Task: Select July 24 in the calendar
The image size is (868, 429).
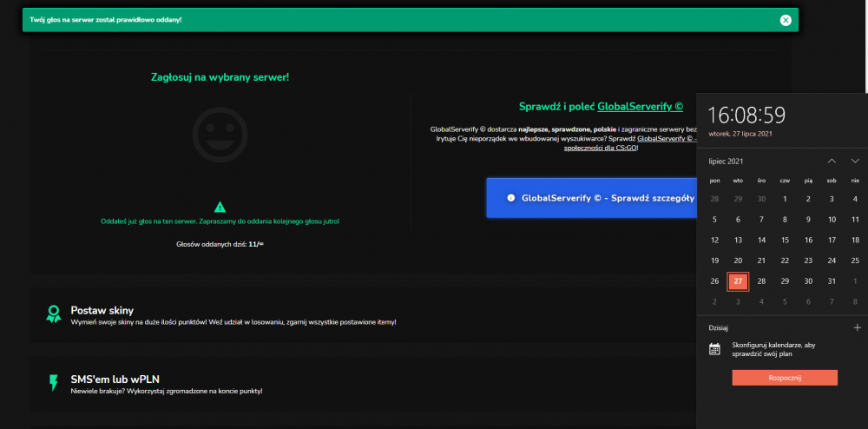Action: (832, 261)
